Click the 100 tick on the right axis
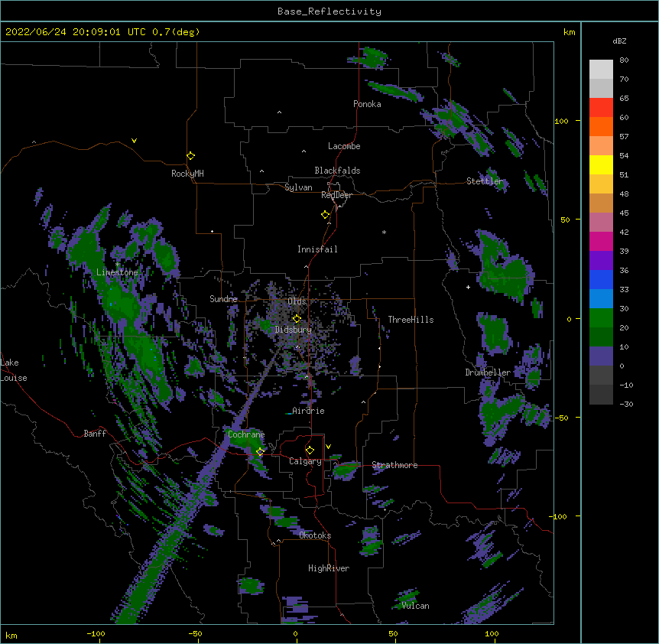 [x=561, y=121]
